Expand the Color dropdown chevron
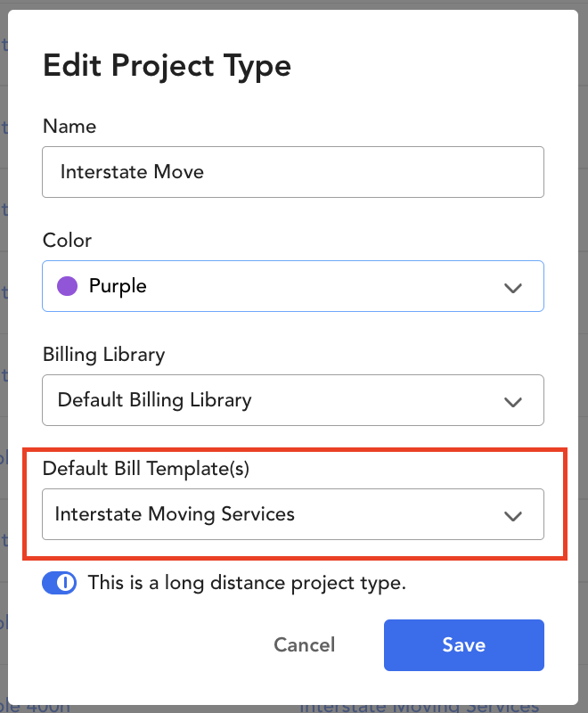 513,287
